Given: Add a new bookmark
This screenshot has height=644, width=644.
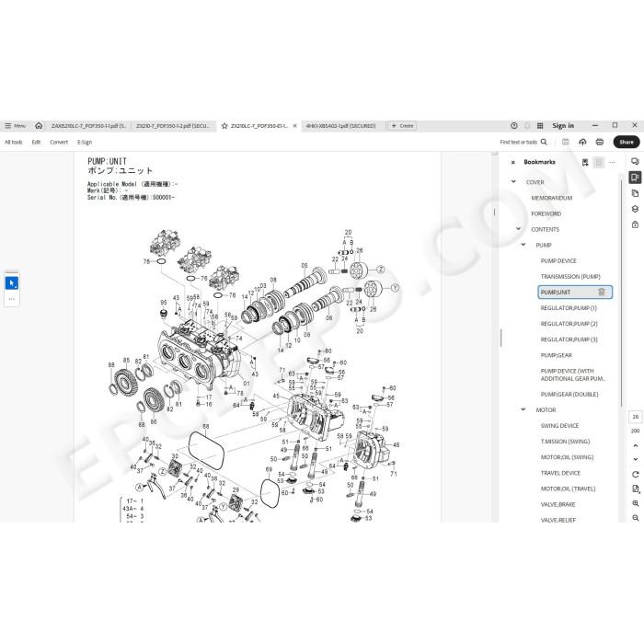Looking at the screenshot, I should coord(585,162).
